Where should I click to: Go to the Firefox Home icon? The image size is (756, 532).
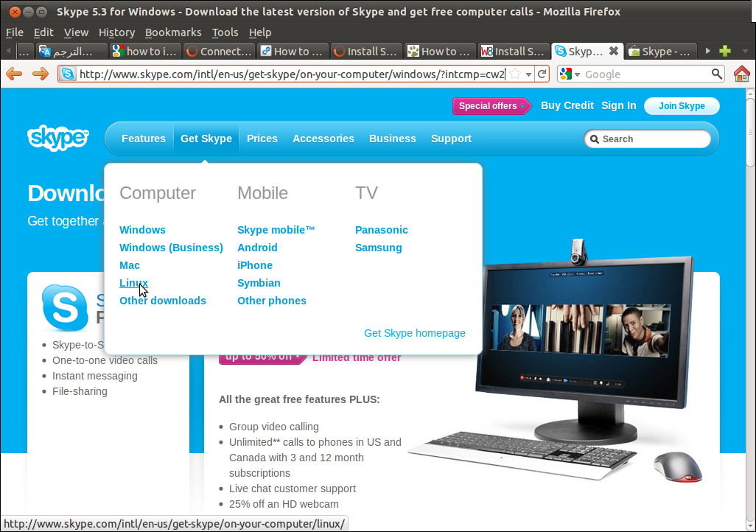[x=741, y=74]
